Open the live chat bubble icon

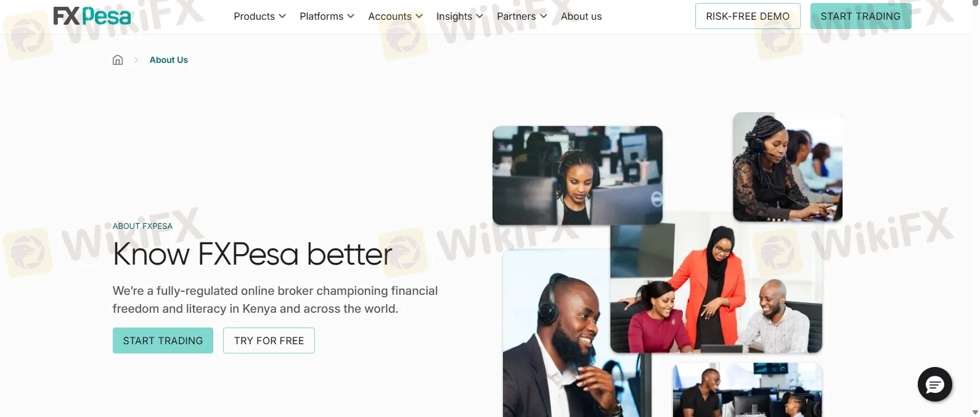pyautogui.click(x=934, y=384)
